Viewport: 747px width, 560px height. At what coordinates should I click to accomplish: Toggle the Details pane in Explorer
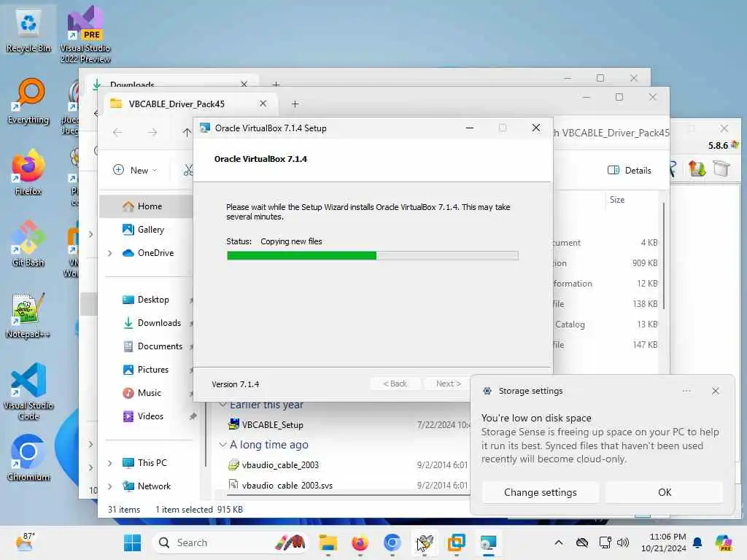630,170
